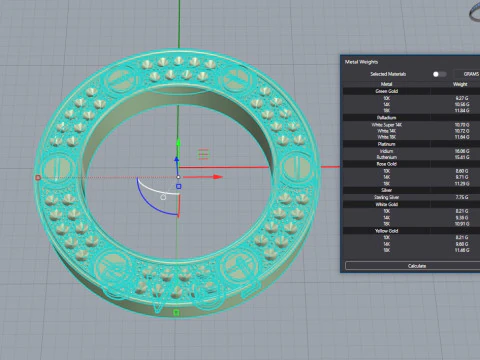Open the GRAMS unit selector
Screen dimensions: 480x360
pyautogui.click(x=468, y=74)
